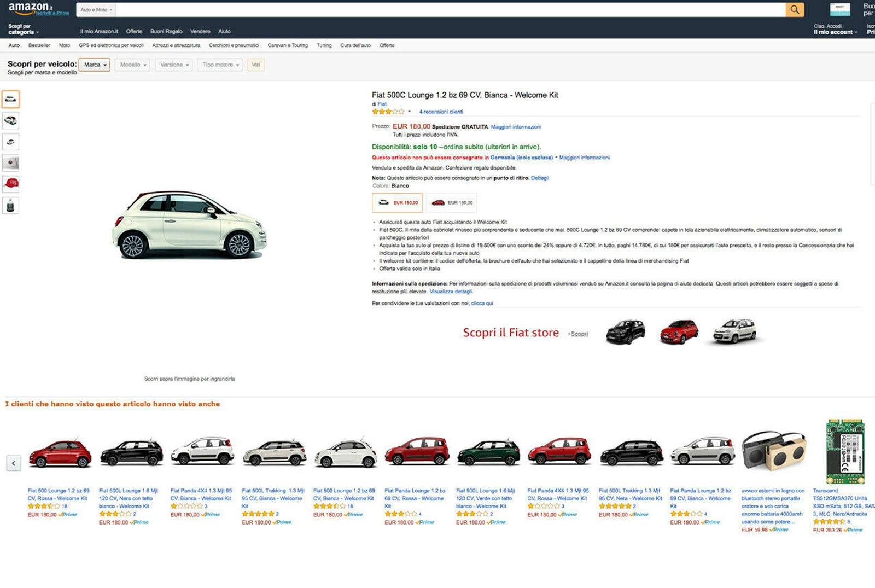Select the first white car side thumbnail
875x588 pixels.
[10, 99]
